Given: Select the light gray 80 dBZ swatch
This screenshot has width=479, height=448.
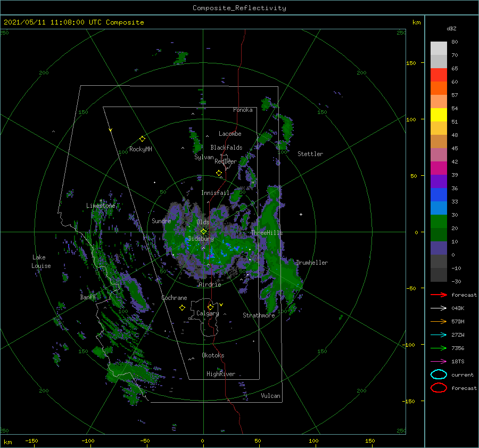Looking at the screenshot, I should point(439,48).
